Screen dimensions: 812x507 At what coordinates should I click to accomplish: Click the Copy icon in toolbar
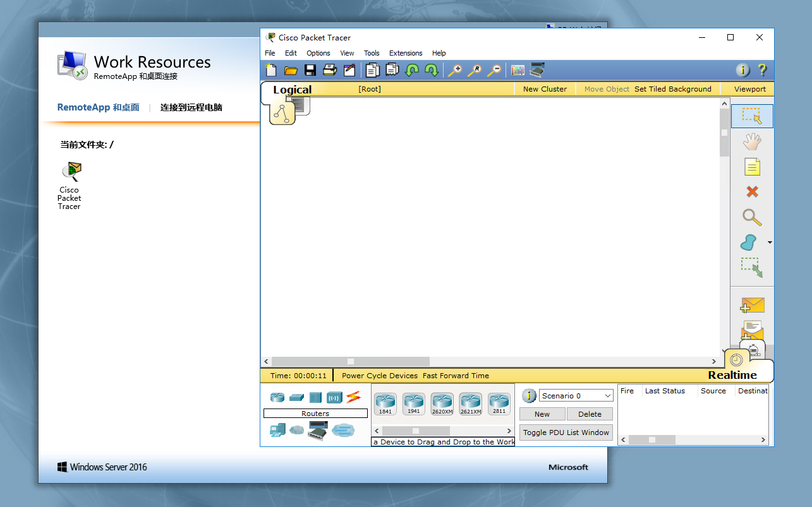pyautogui.click(x=373, y=70)
